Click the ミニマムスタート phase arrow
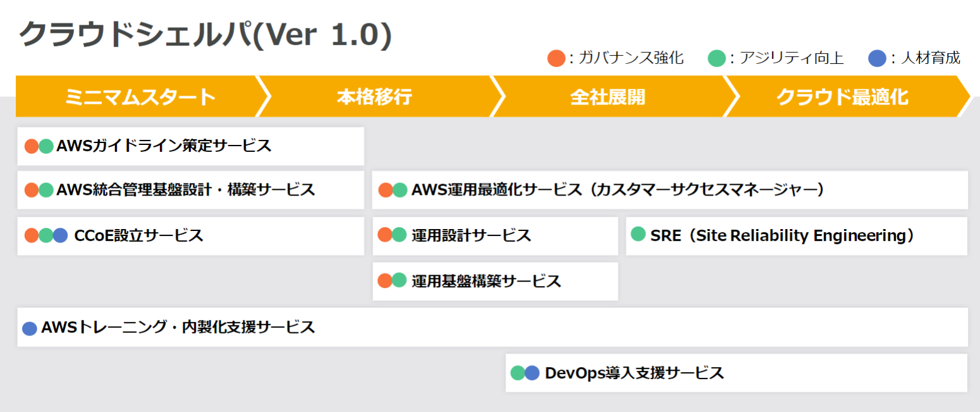This screenshot has width=980, height=412. click(x=140, y=97)
